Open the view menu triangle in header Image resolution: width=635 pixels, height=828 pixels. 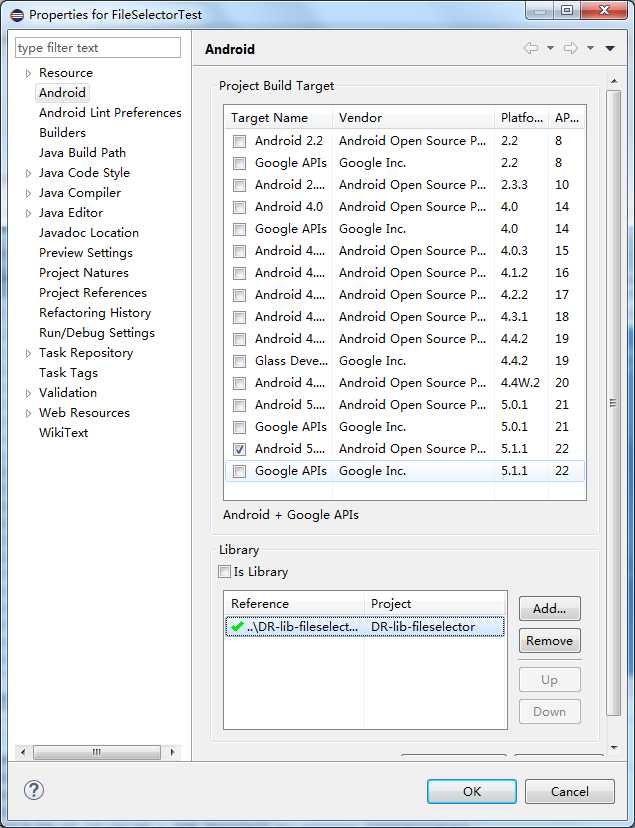[610, 49]
